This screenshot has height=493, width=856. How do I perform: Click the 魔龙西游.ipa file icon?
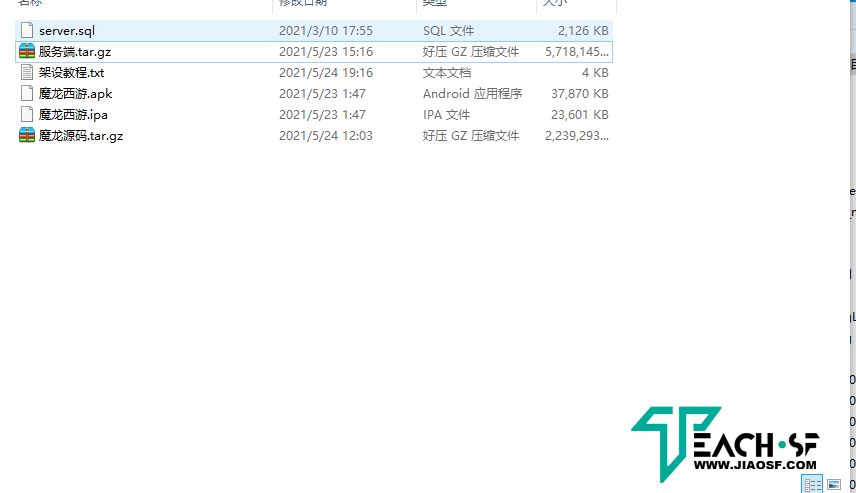coord(27,115)
